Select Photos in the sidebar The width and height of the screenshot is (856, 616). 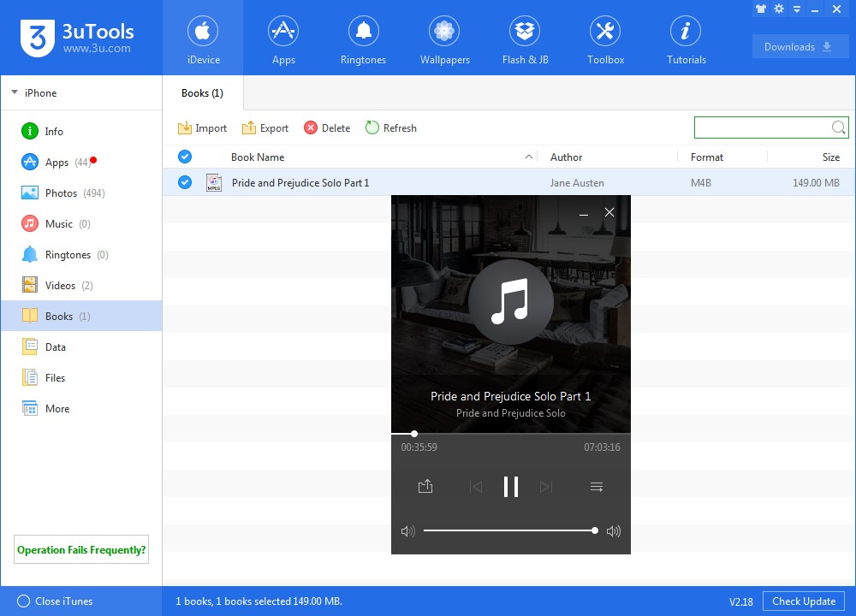[x=61, y=193]
